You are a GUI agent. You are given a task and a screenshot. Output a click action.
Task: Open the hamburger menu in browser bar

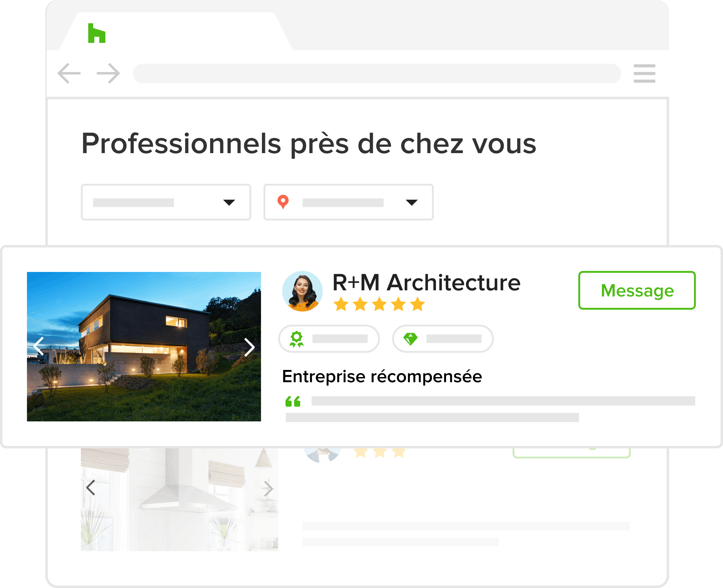click(x=644, y=73)
